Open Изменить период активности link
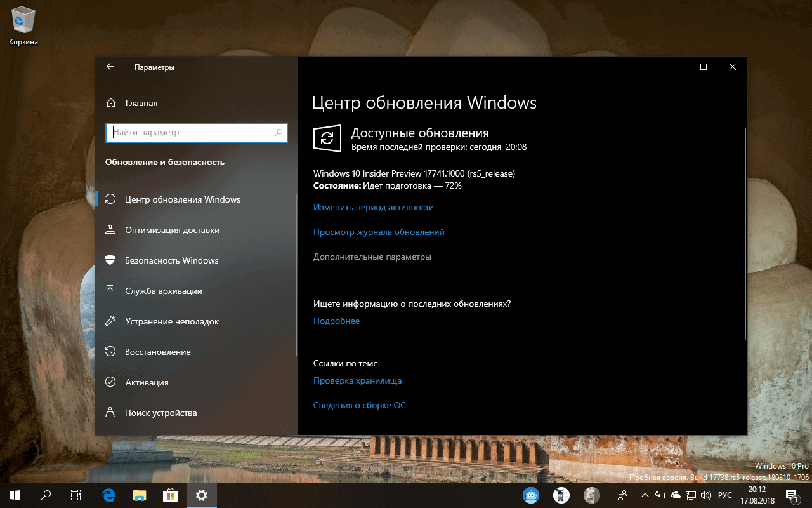Screen dimensions: 812x508 [x=374, y=207]
